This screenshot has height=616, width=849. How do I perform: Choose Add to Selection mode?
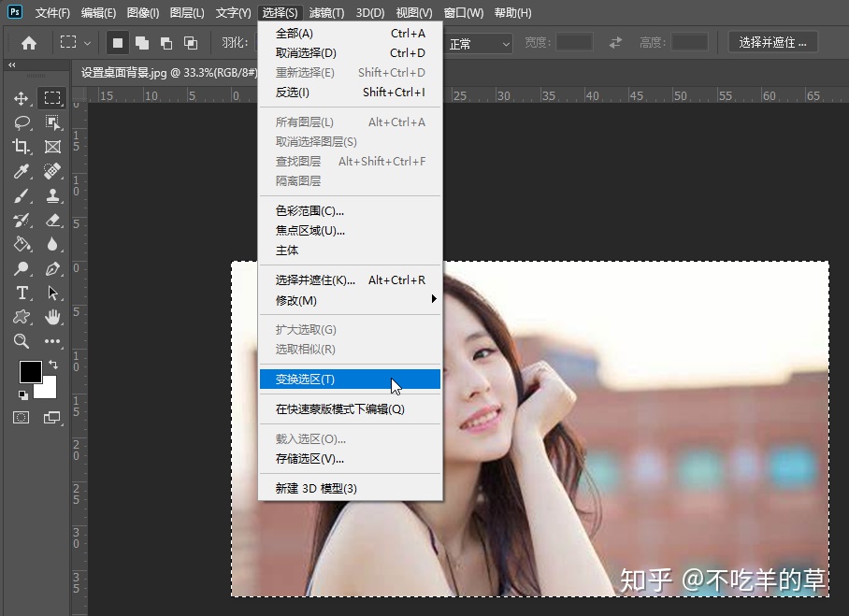coord(142,43)
